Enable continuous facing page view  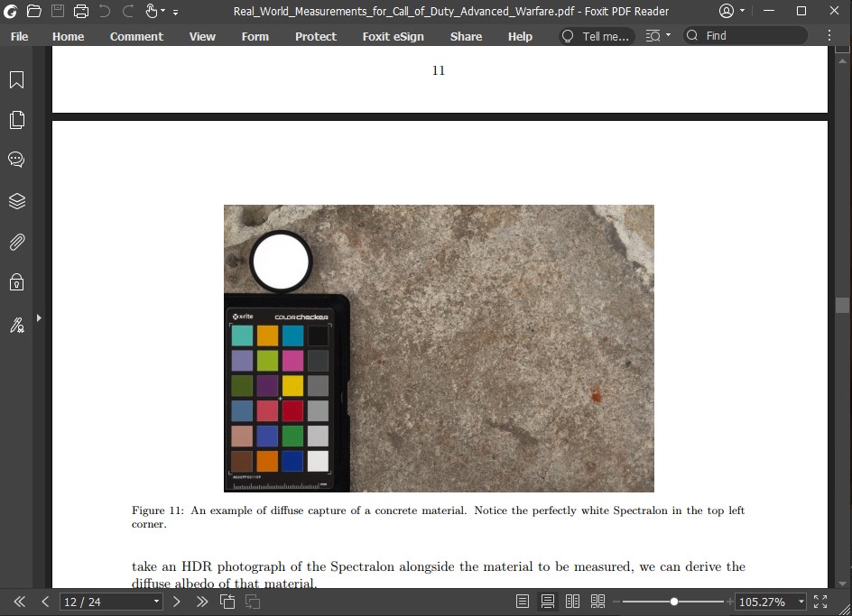pyautogui.click(x=597, y=602)
